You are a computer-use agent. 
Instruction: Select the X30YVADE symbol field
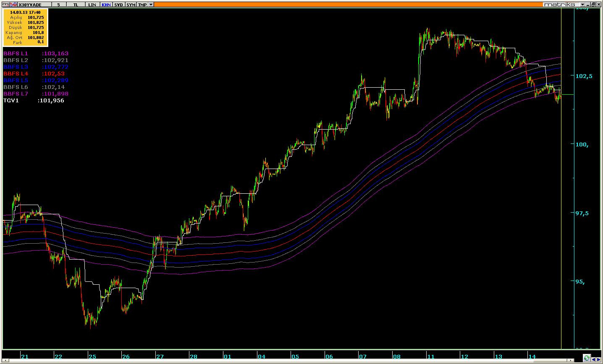click(34, 5)
